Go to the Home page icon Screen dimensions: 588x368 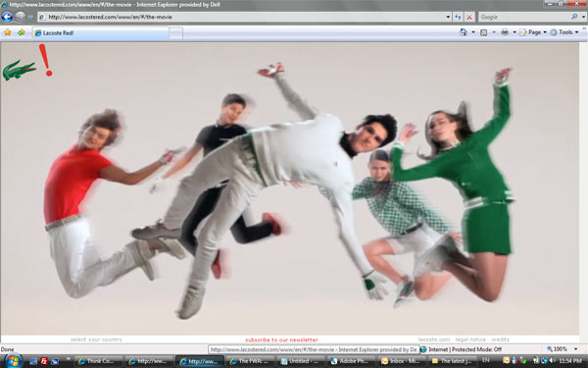coord(464,32)
